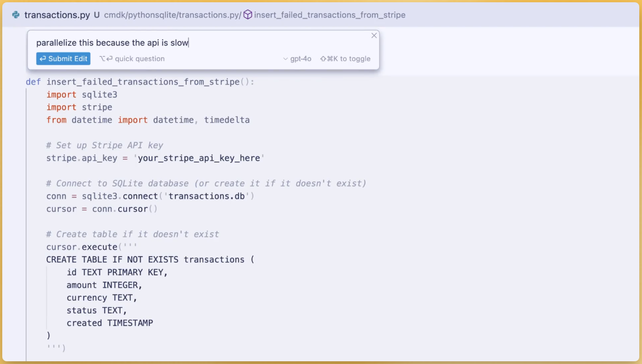Click the 'status TEXT,' line
The width and height of the screenshot is (642, 364).
tap(97, 311)
